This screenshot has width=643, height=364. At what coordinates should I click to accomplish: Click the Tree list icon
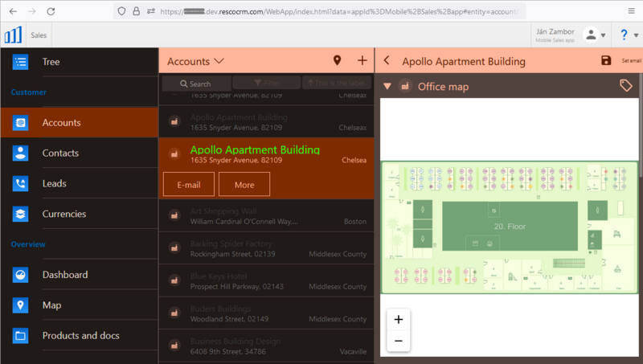pos(20,62)
